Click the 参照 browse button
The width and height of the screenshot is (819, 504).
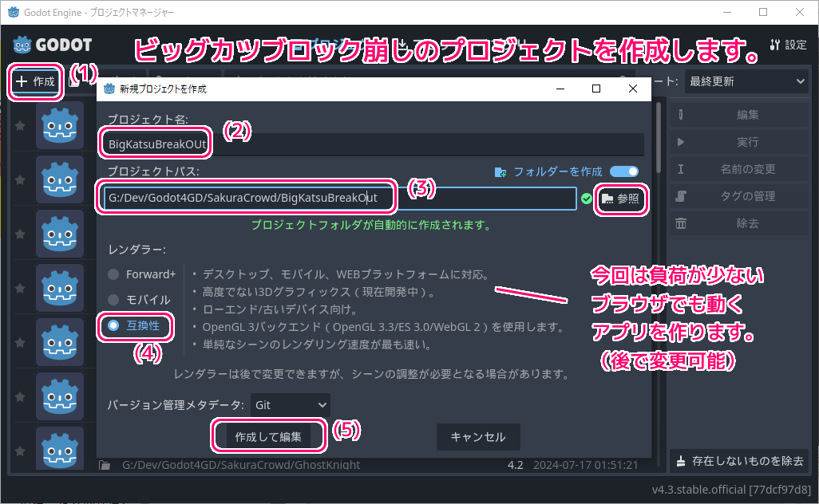pyautogui.click(x=620, y=199)
